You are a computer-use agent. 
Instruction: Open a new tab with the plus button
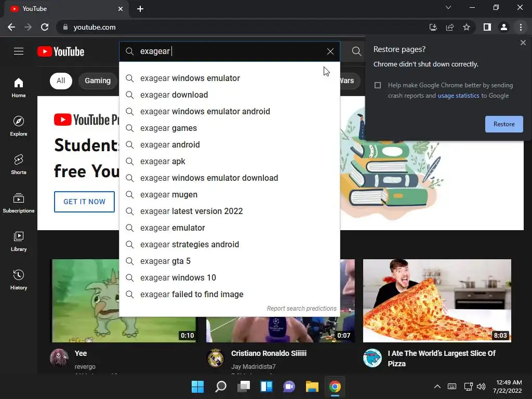140,9
